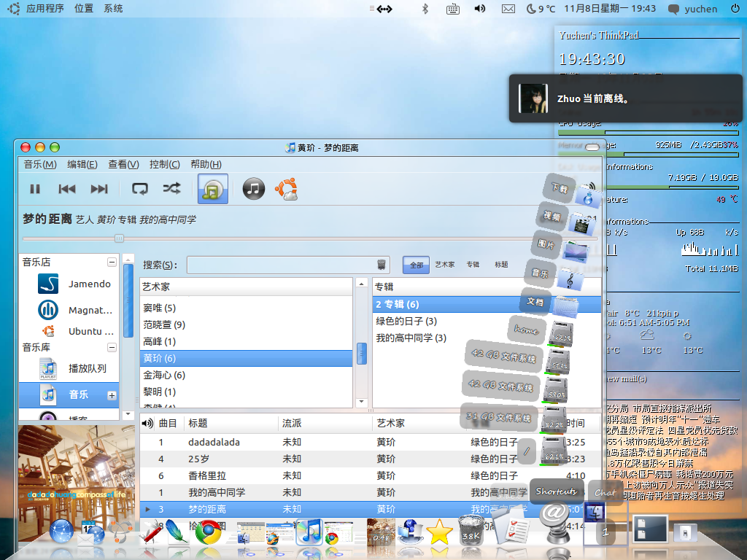This screenshot has height=560, width=747.
Task: Click the Ubuntu One cloud toolbar icon
Action: [x=287, y=189]
